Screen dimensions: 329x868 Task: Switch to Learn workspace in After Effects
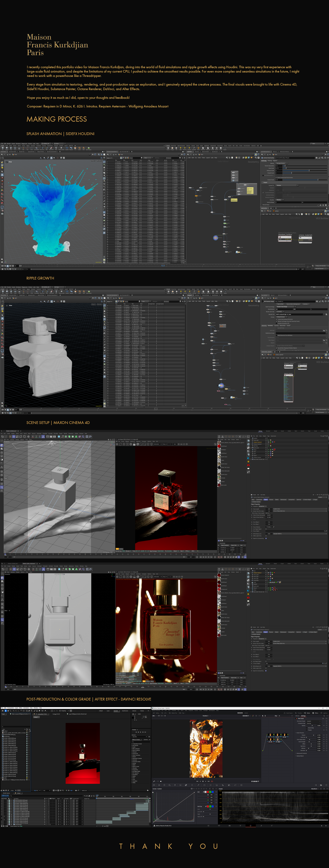tap(108, 711)
